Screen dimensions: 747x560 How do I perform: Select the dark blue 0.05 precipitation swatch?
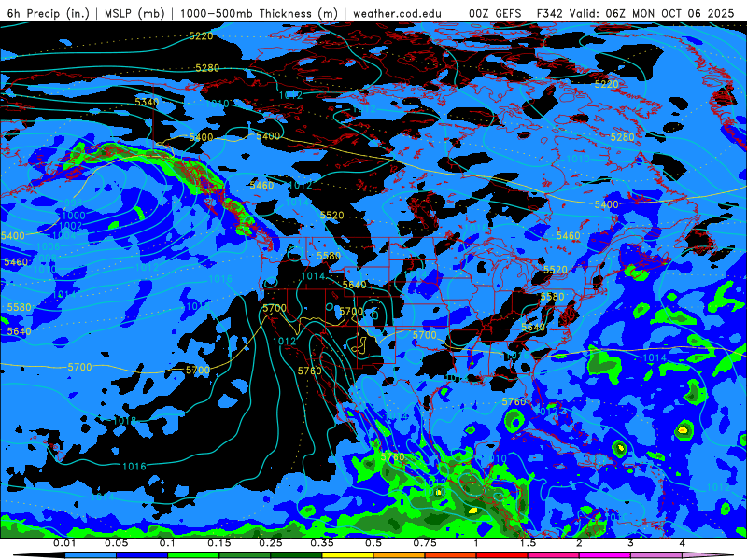coord(142,555)
